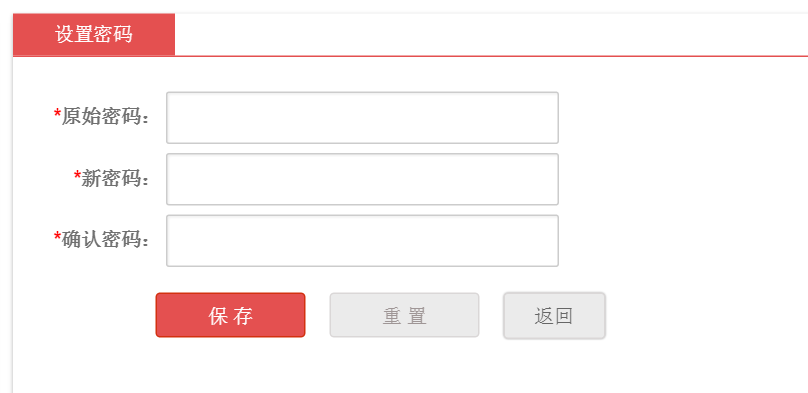Reset the form using 重置

[x=405, y=315]
